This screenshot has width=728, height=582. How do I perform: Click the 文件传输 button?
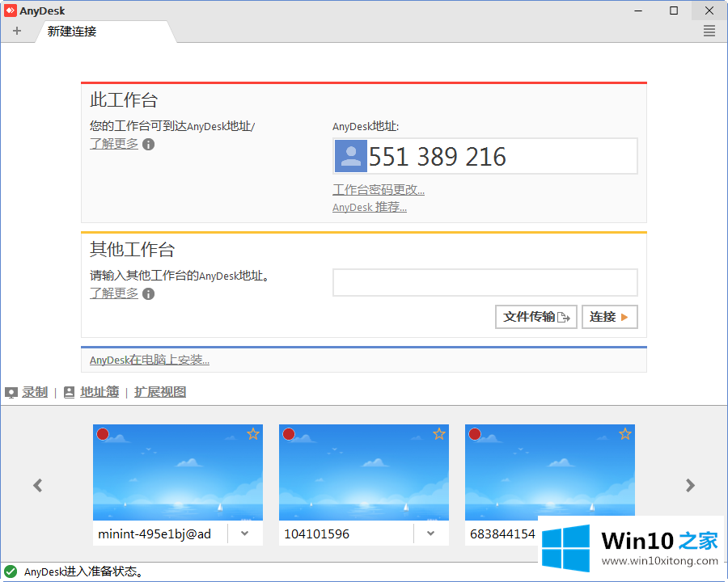536,317
